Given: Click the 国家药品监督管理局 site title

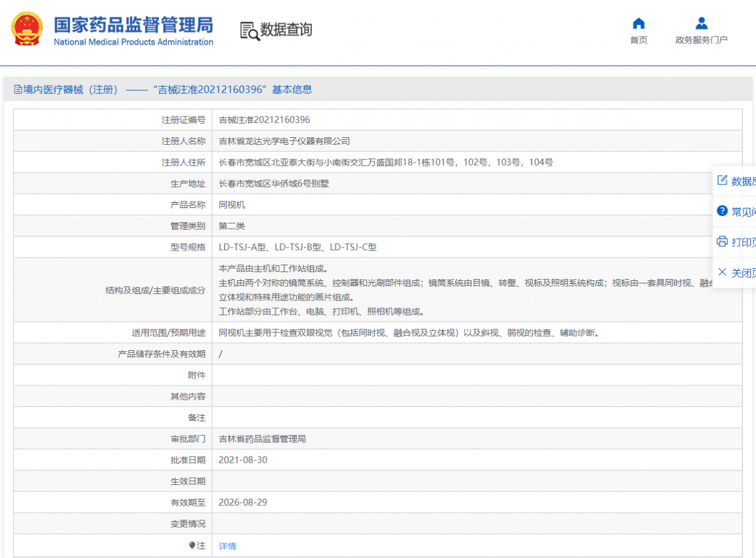Looking at the screenshot, I should click(133, 25).
